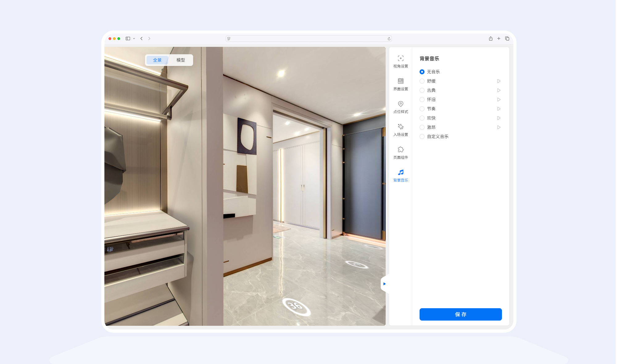Switch to the 模型 model tab

pos(180,60)
